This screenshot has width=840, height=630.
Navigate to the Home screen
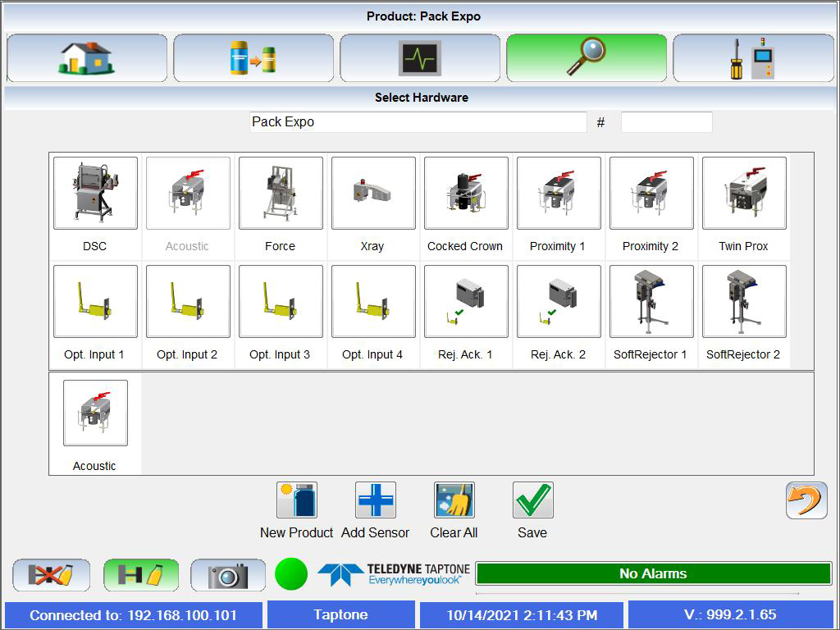tap(86, 57)
